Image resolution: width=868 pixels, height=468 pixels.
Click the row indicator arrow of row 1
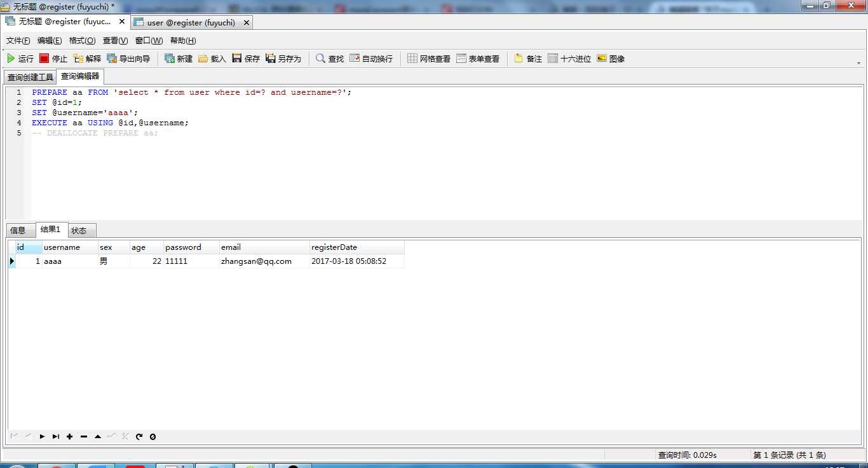[x=11, y=261]
